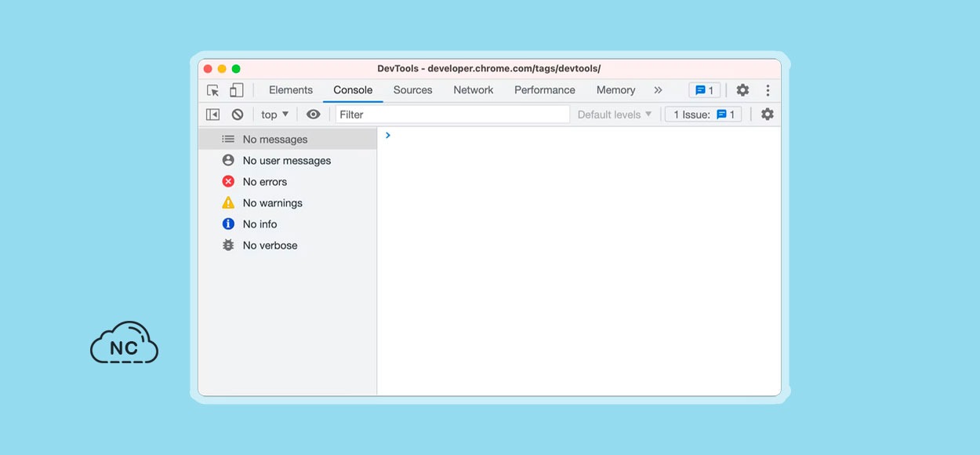Open the Memory tab
The width and height of the screenshot is (980, 455).
click(615, 90)
